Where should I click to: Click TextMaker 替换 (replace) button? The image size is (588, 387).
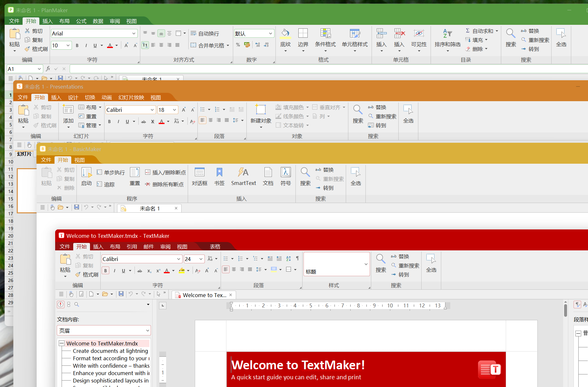click(400, 256)
